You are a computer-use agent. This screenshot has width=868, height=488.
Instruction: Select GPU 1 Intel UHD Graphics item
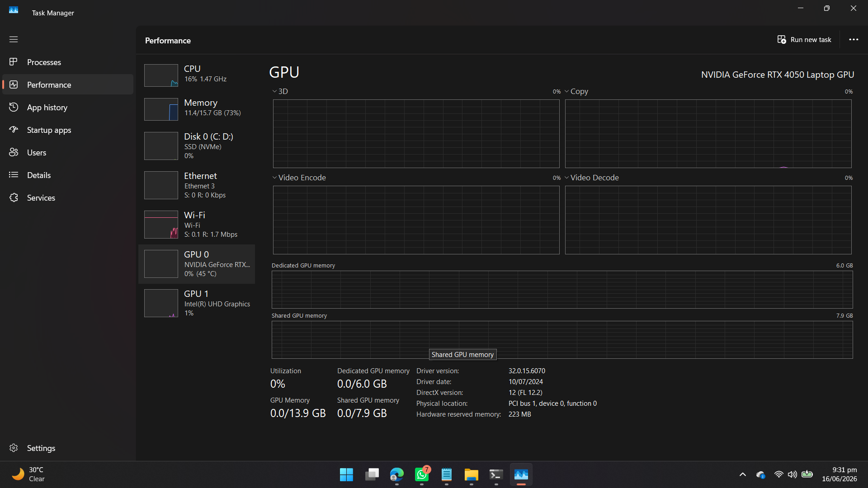tap(197, 303)
